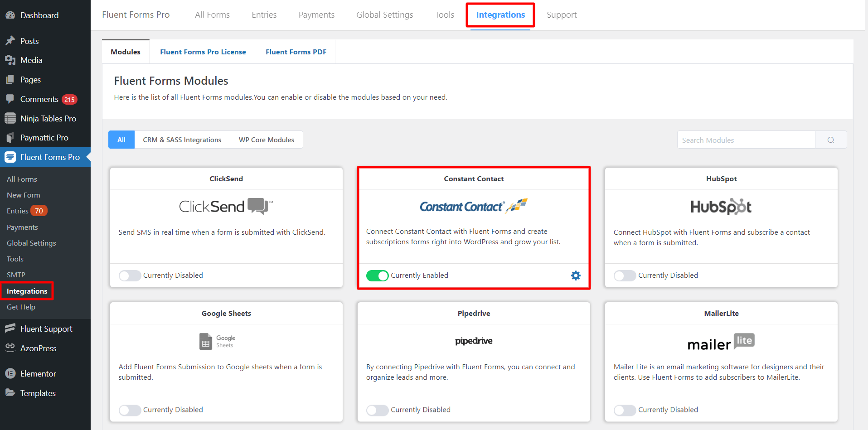Disable the Constant Contact toggle
This screenshot has height=430, width=868.
tap(377, 275)
